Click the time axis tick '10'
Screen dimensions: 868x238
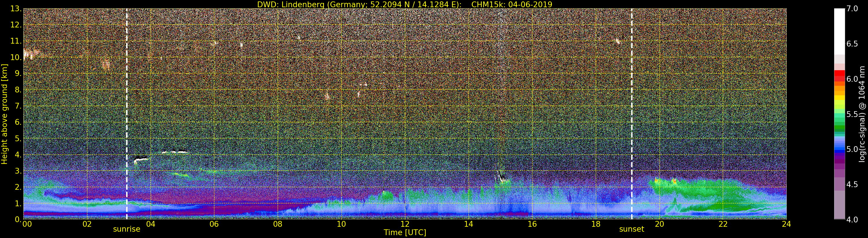[x=341, y=224]
